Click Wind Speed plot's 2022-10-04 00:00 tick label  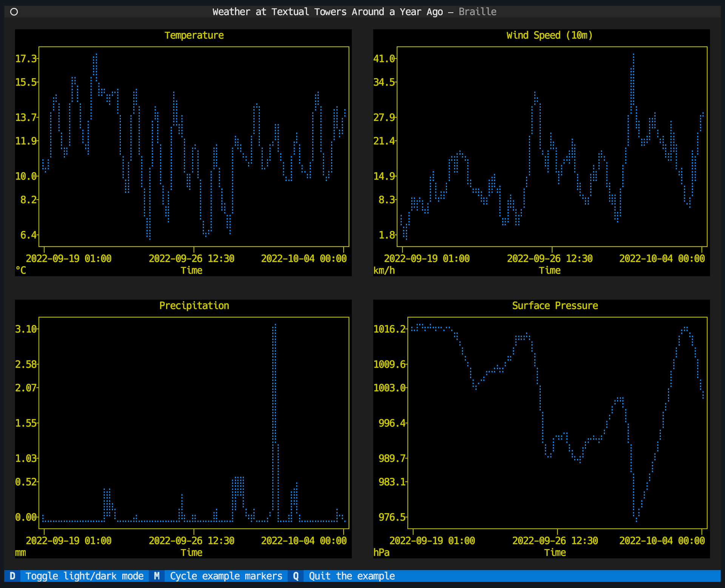[662, 259]
